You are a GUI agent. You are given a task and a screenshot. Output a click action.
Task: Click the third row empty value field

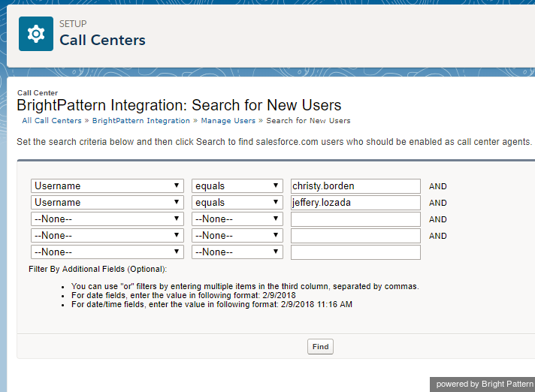[x=355, y=219]
